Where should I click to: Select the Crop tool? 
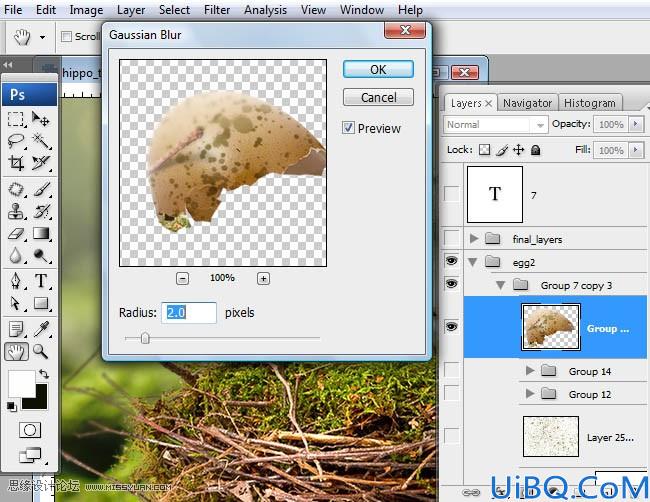pos(16,163)
